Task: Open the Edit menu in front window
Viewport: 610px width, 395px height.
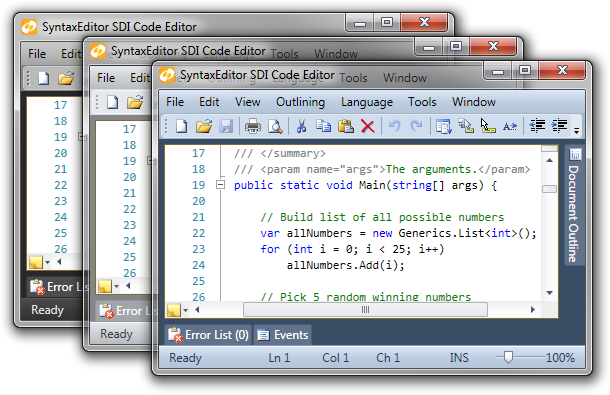Action: tap(209, 102)
